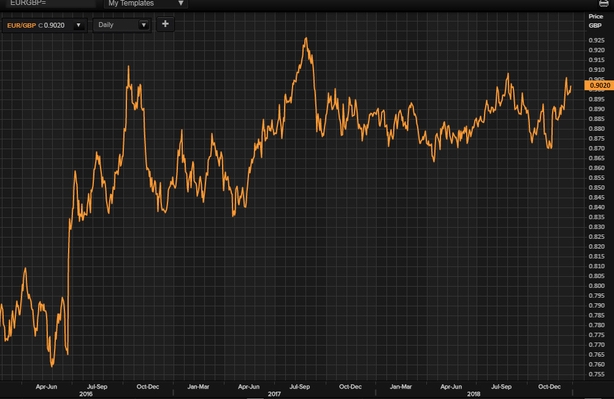Expand the EUR/GBP series dropdown arrow
This screenshot has width=614, height=399.
(78, 25)
